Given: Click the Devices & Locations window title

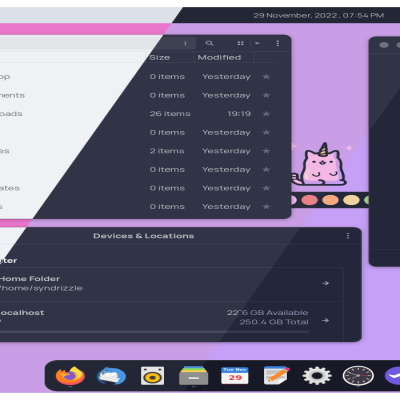Looking at the screenshot, I should point(144,236).
